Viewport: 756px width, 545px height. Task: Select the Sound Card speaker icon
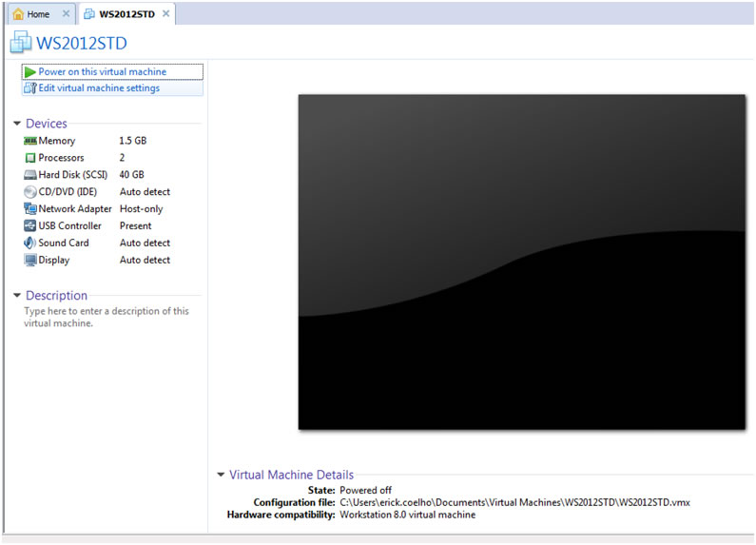coord(30,243)
